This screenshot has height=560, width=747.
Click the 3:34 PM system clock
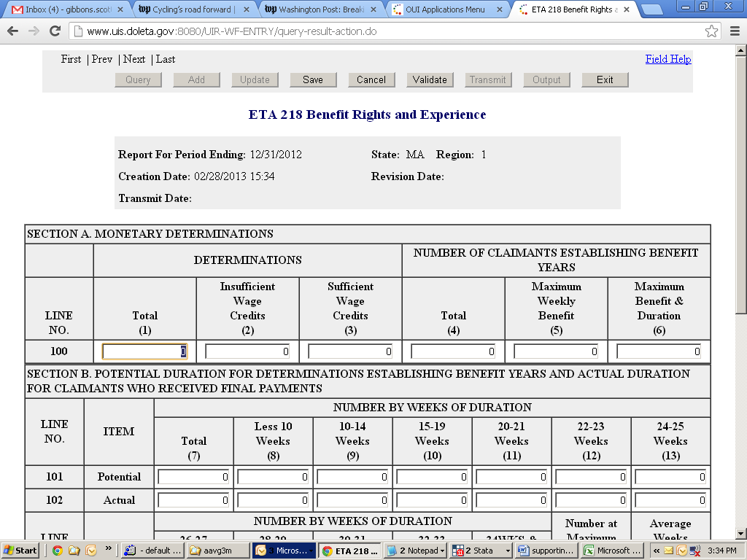click(x=721, y=551)
